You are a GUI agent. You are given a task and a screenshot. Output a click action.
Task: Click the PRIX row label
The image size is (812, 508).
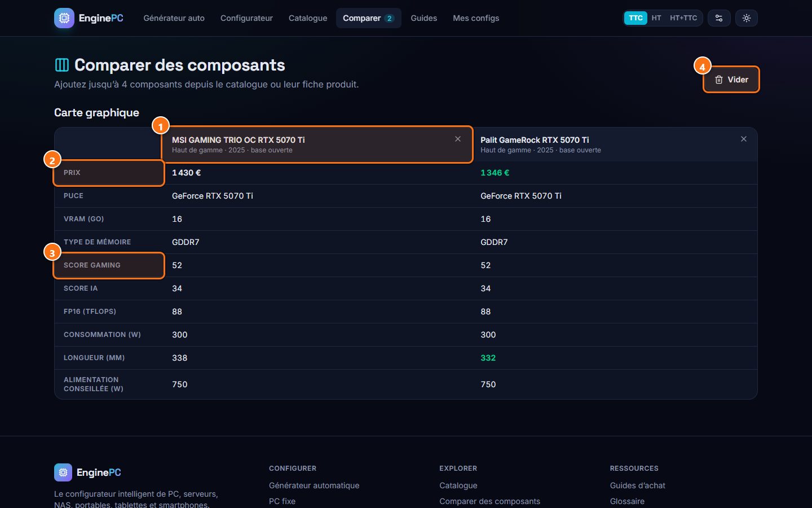click(x=72, y=173)
